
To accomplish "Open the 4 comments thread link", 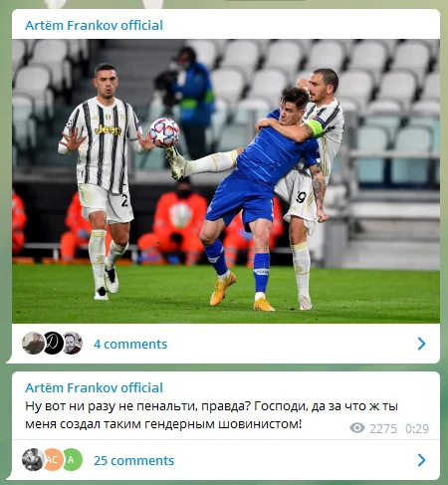I will click(x=130, y=345).
